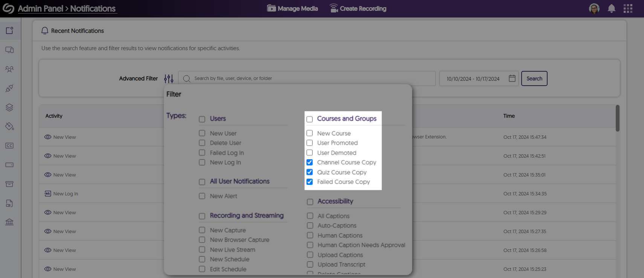Check the New Log In filter checkbox
This screenshot has height=278, width=644.
(x=202, y=162)
